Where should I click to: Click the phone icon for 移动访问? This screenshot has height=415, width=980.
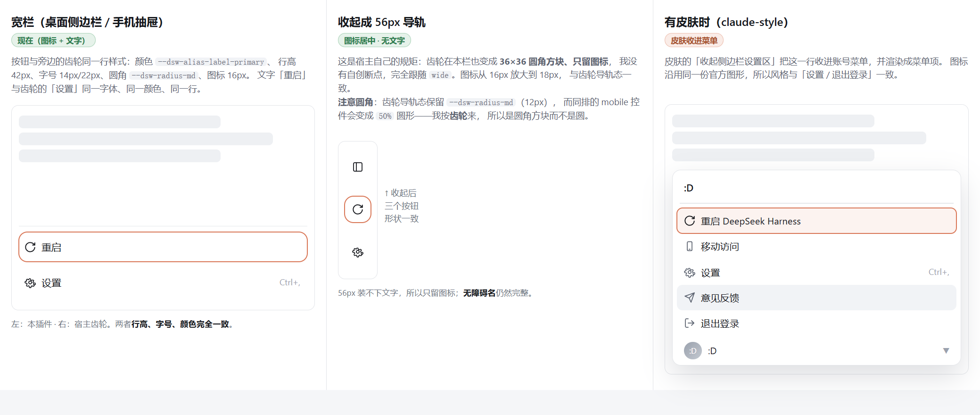pyautogui.click(x=690, y=246)
